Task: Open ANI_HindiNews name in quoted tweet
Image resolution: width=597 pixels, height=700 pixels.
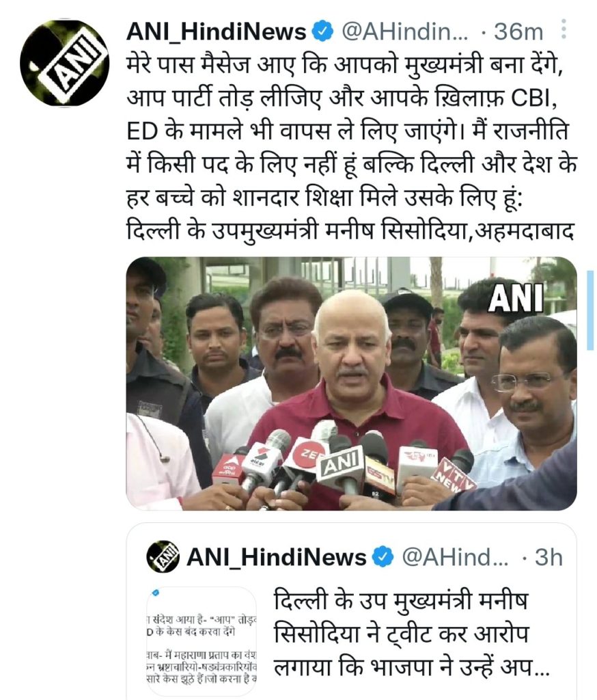Action: (x=277, y=557)
